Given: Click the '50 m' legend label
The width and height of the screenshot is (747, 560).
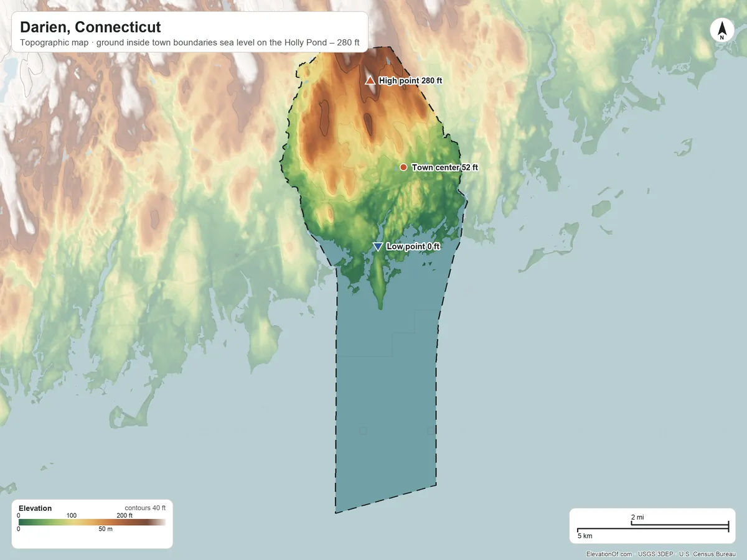Looking at the screenshot, I should 106,530.
